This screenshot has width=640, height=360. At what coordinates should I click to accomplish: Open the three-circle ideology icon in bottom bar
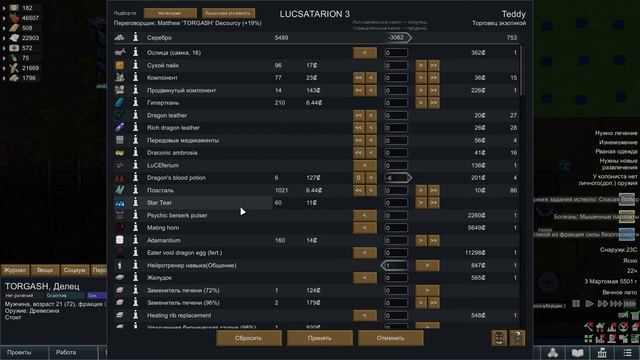click(x=552, y=353)
